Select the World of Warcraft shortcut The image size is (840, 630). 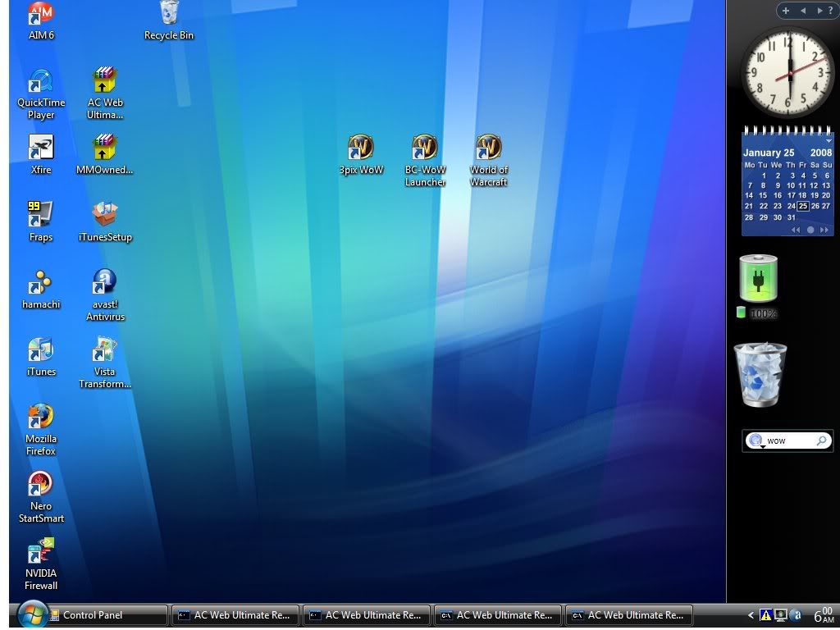pos(489,162)
